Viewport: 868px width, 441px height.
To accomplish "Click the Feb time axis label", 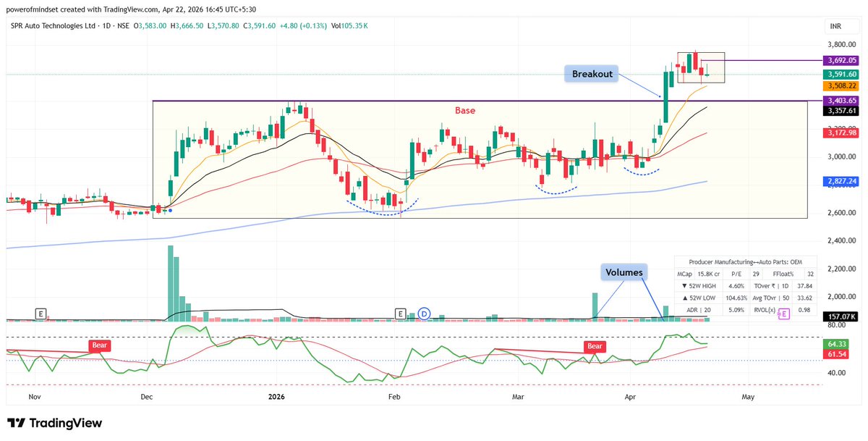I will [x=394, y=397].
